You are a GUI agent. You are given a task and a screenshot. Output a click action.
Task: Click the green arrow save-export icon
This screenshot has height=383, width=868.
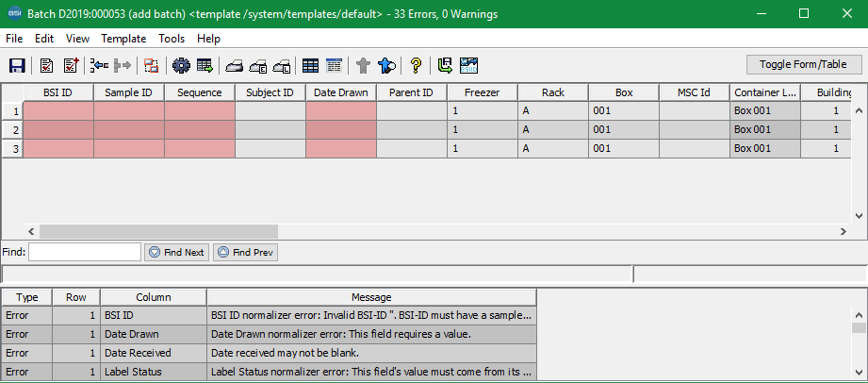(445, 65)
